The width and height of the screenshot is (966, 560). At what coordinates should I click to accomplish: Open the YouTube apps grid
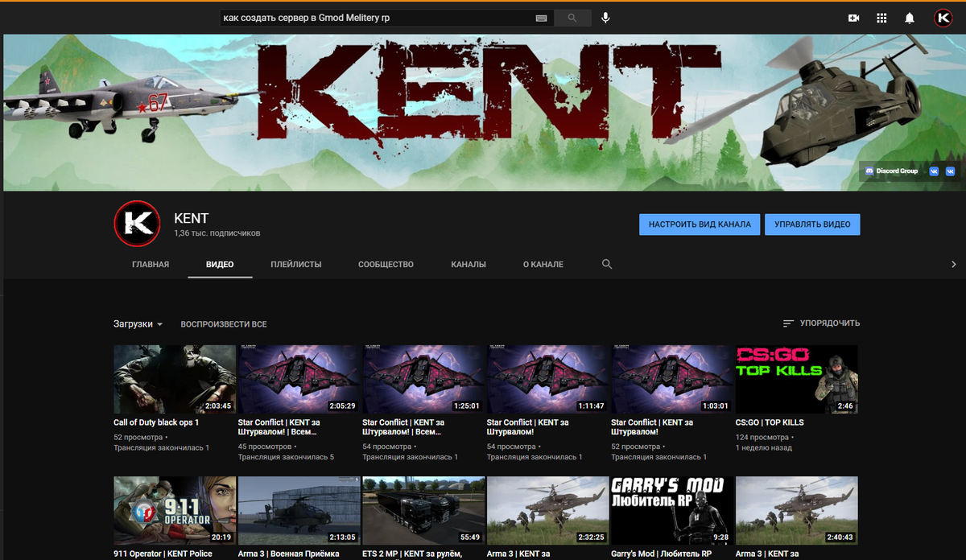click(x=881, y=18)
